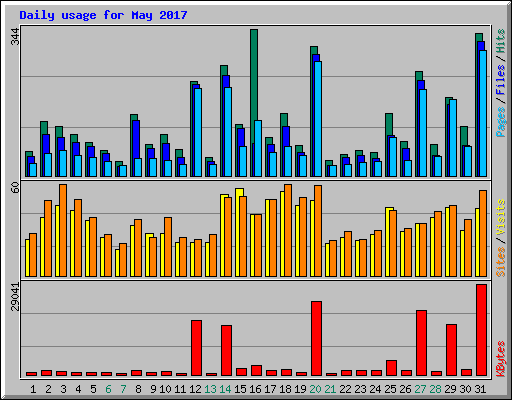Click day label 30 on the bottom axis

tap(465, 389)
